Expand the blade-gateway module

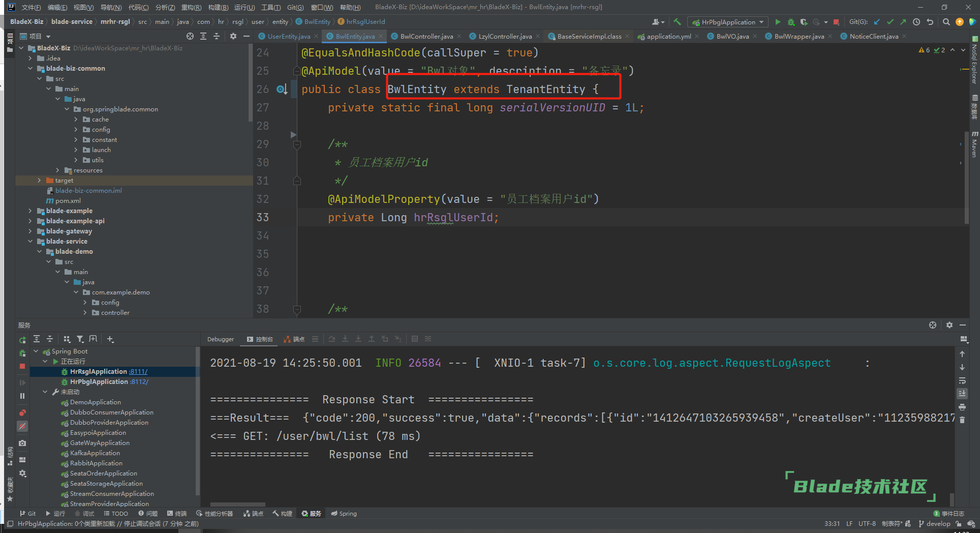pyautogui.click(x=30, y=231)
